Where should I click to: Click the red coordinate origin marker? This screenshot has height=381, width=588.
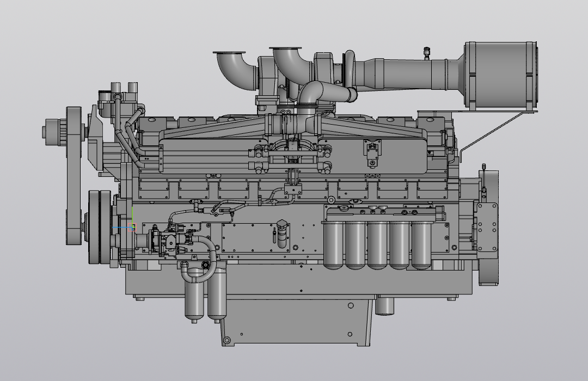132,227
